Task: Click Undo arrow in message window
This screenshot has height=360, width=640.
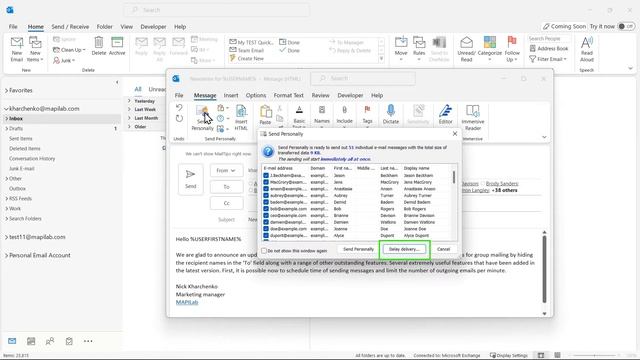Action: point(179,107)
